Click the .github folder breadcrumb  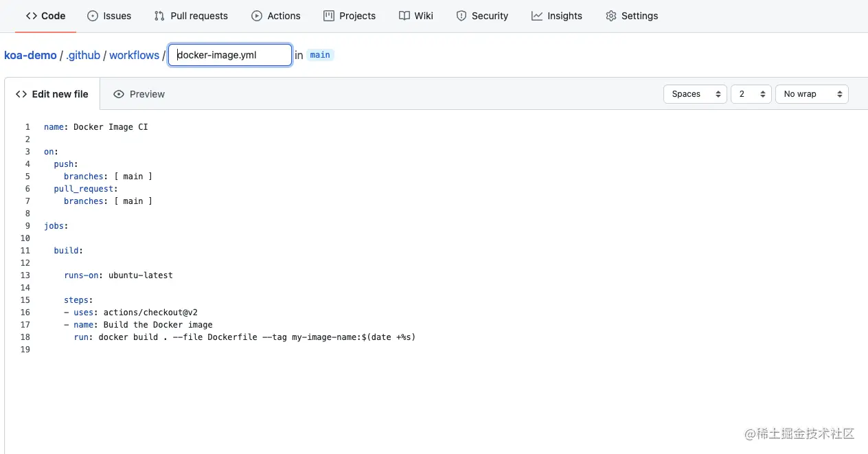83,55
